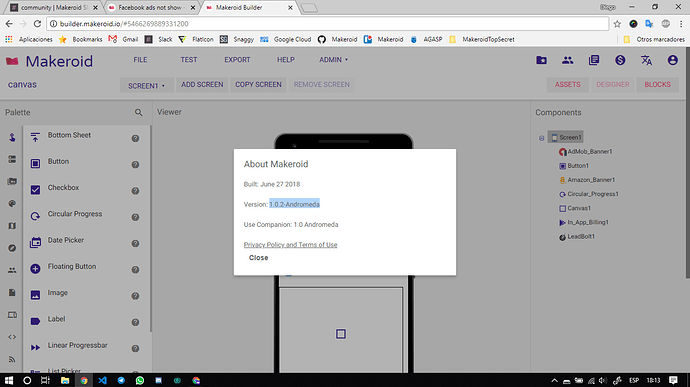The width and height of the screenshot is (690, 387).
Task: Click the dollar monetization icon in header
Action: 620,60
